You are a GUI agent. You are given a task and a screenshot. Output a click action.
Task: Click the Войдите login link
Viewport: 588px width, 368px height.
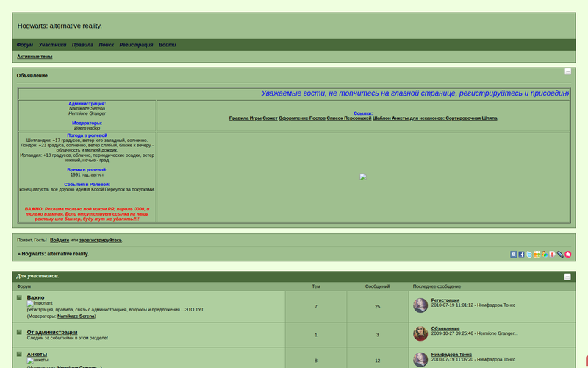pyautogui.click(x=60, y=240)
